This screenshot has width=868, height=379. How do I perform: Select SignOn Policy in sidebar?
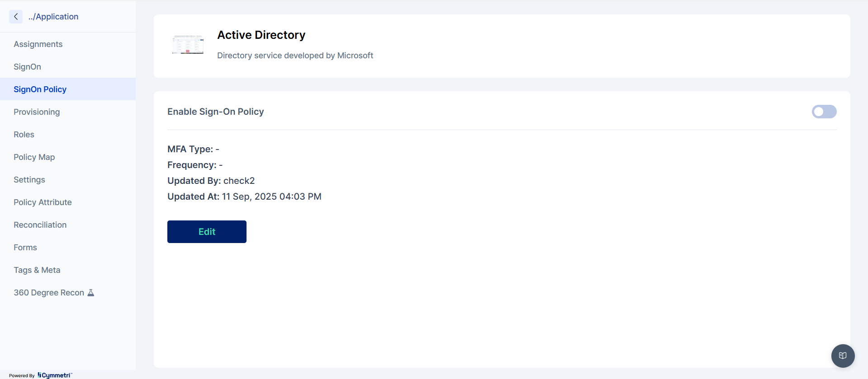tap(68, 89)
